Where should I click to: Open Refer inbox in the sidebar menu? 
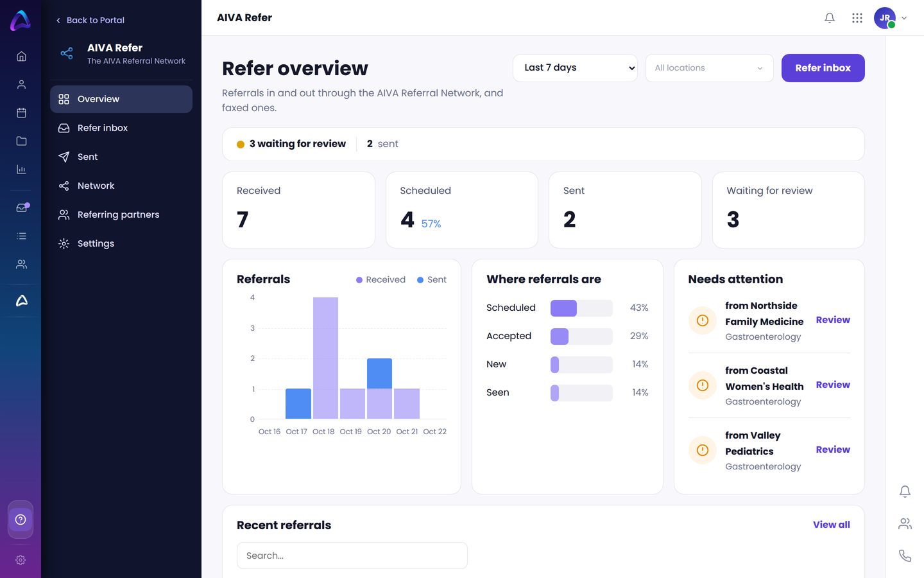click(121, 128)
